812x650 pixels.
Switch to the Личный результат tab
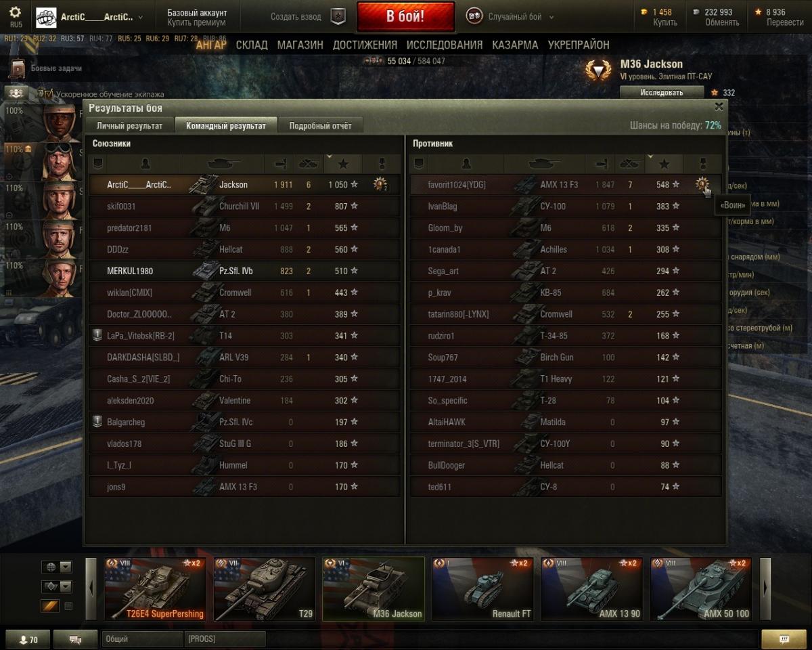(x=129, y=126)
